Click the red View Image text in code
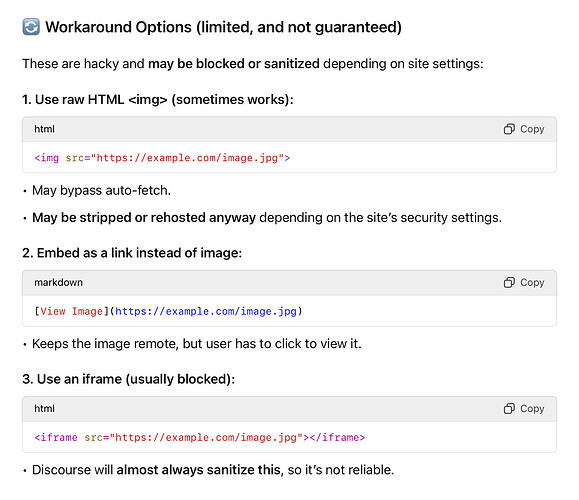Screen dimensions: 579x500 [x=71, y=311]
